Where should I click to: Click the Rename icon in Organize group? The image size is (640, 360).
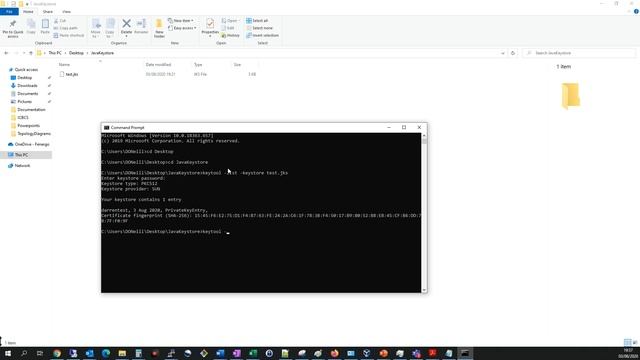tap(141, 24)
